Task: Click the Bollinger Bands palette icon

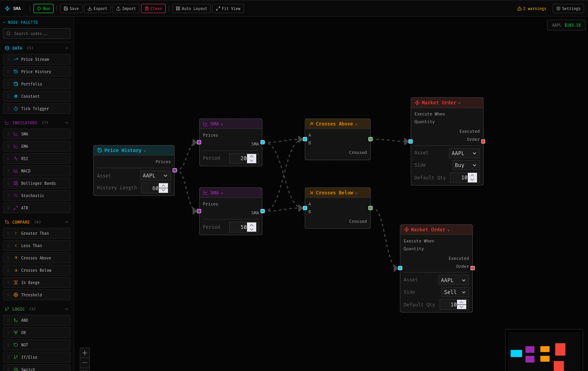Action: click(16, 183)
